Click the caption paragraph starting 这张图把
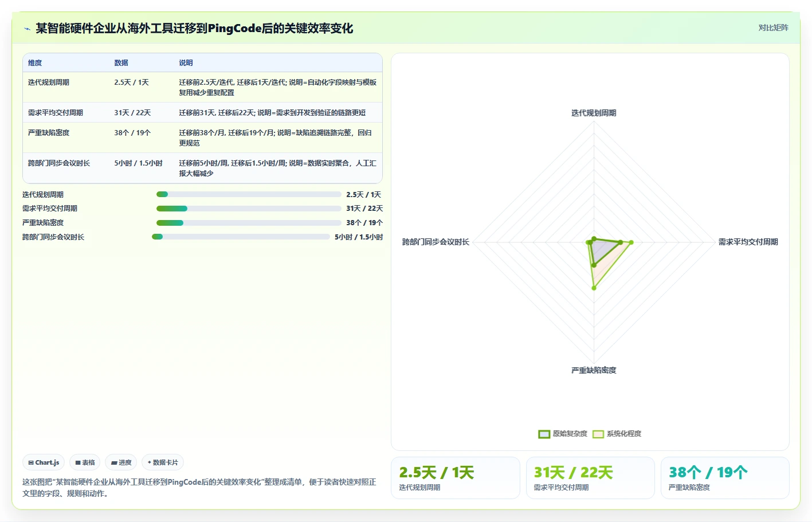 (199, 488)
